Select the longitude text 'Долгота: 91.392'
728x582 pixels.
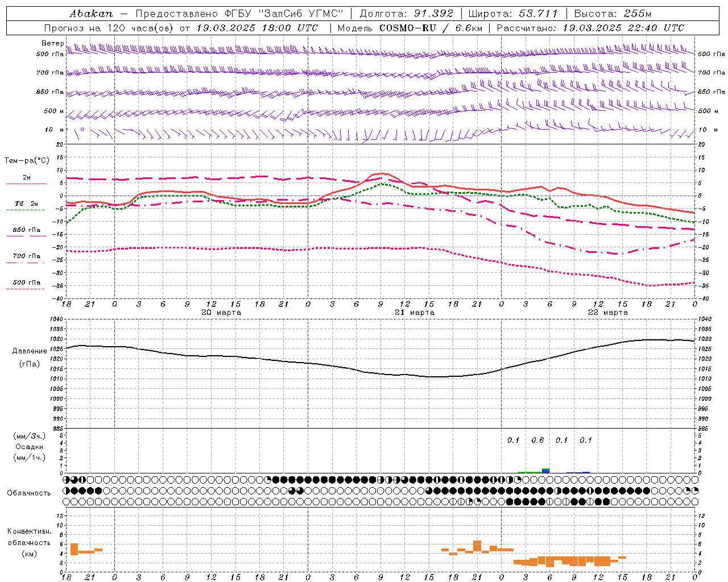[x=407, y=14]
